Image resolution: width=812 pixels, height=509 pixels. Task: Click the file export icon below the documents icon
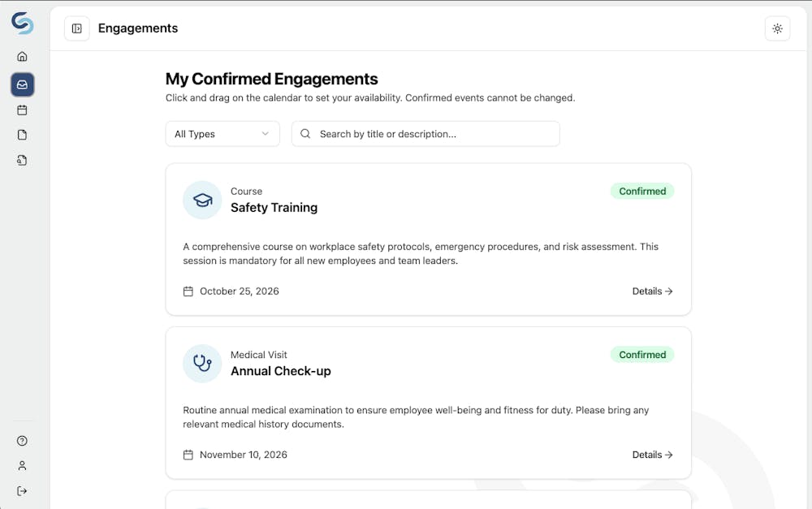(x=22, y=160)
